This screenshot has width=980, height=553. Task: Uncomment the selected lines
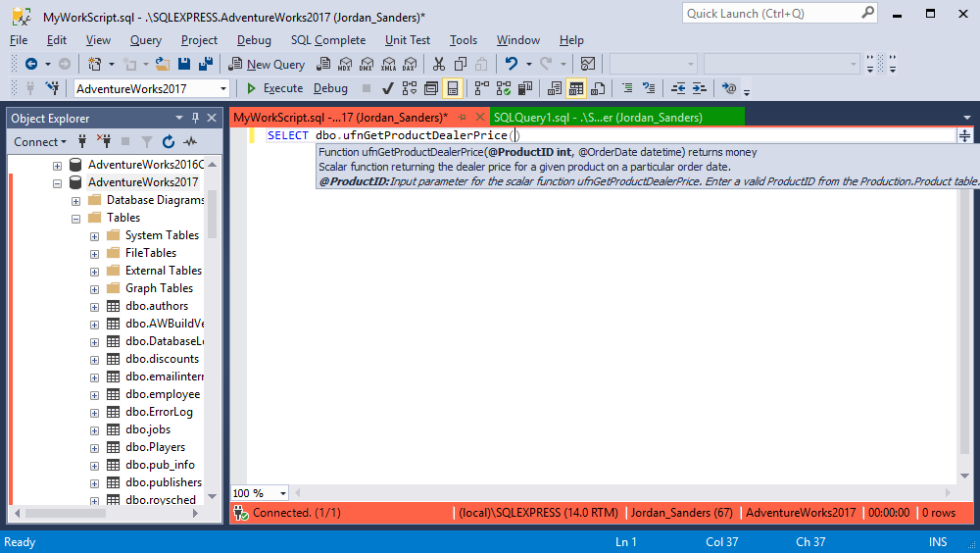[650, 88]
